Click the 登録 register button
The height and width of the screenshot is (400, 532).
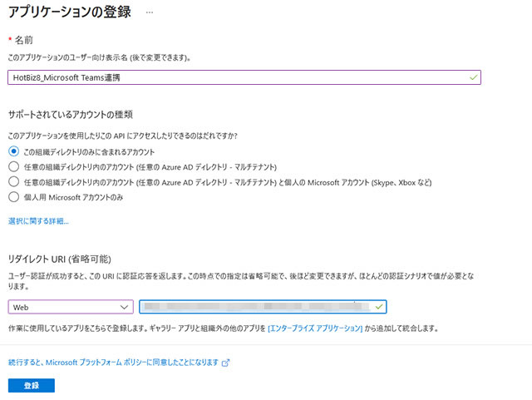[32, 385]
